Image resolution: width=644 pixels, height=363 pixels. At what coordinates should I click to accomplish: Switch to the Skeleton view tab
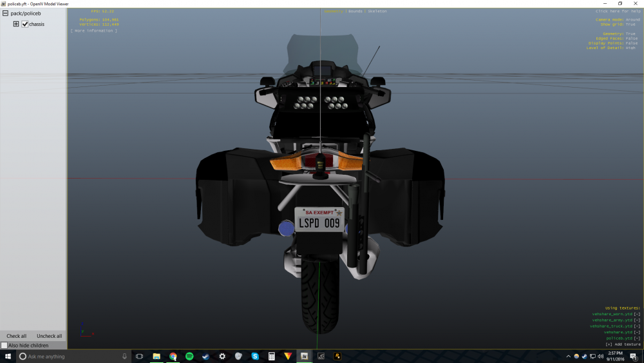coord(377,11)
